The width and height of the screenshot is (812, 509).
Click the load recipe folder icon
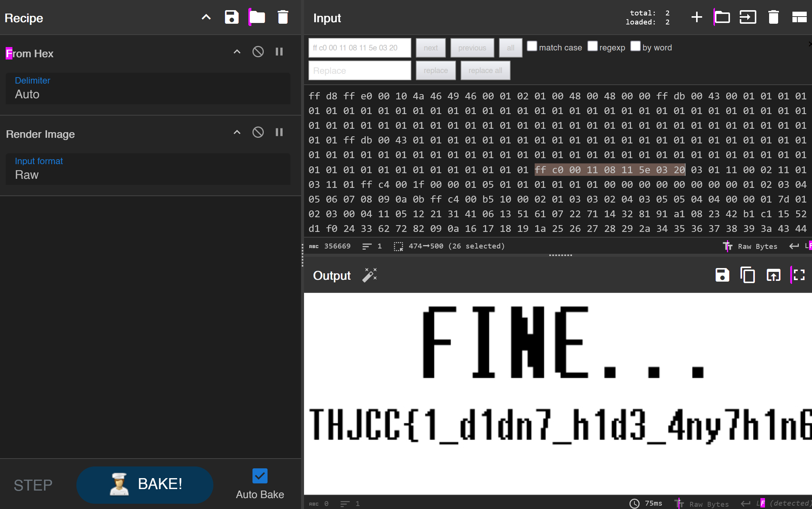[x=257, y=17]
